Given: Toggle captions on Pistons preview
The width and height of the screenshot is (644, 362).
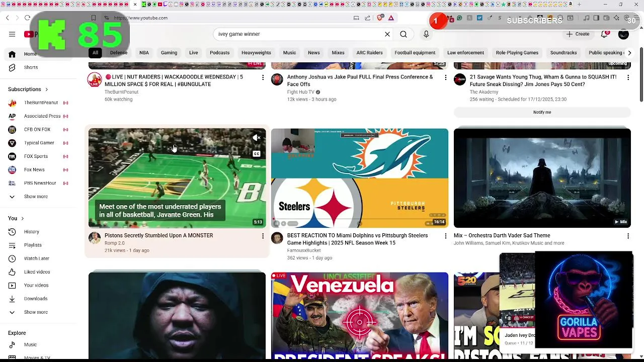Looking at the screenshot, I should tap(257, 154).
